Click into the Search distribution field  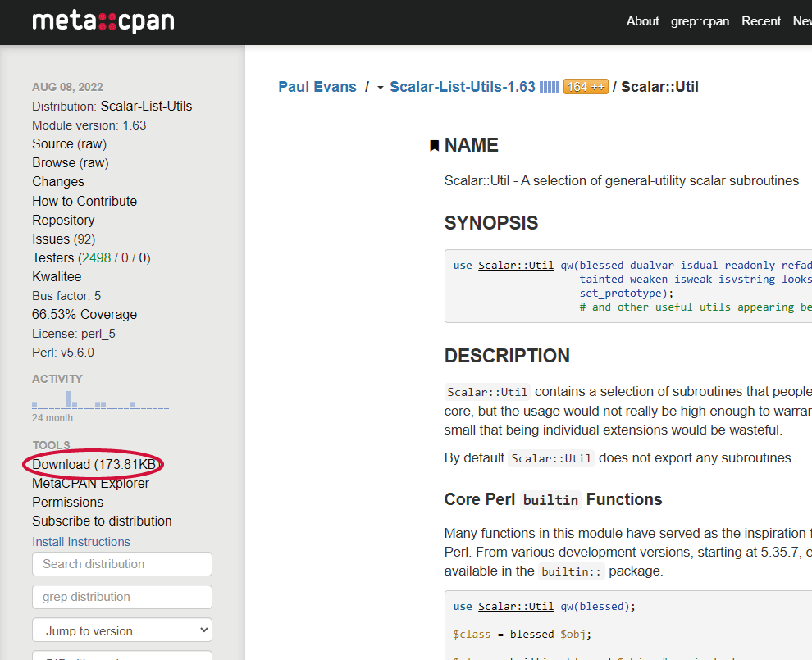click(121, 564)
